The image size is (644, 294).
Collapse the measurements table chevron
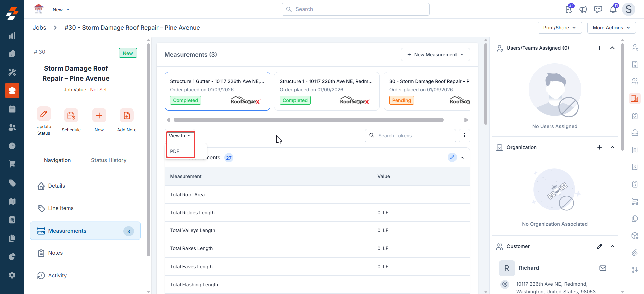click(x=462, y=158)
